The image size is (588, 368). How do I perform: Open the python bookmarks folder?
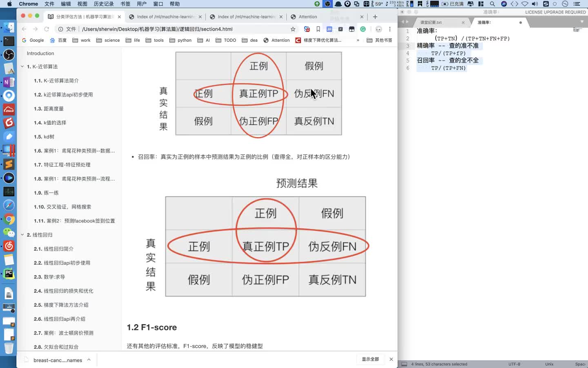180,40
